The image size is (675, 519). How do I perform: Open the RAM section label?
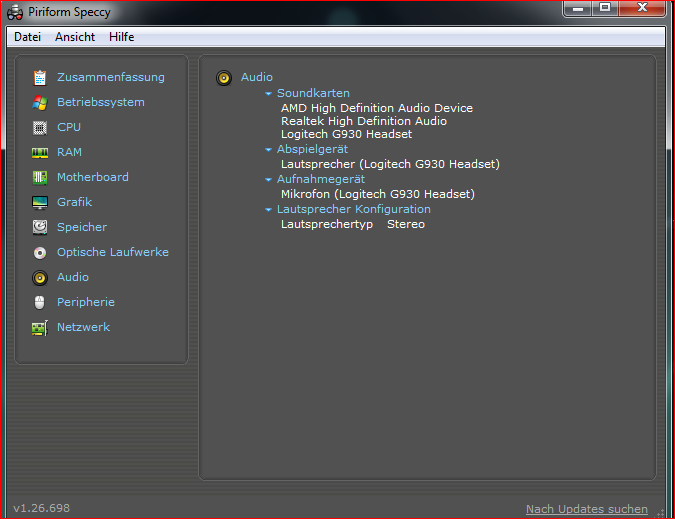coord(69,152)
